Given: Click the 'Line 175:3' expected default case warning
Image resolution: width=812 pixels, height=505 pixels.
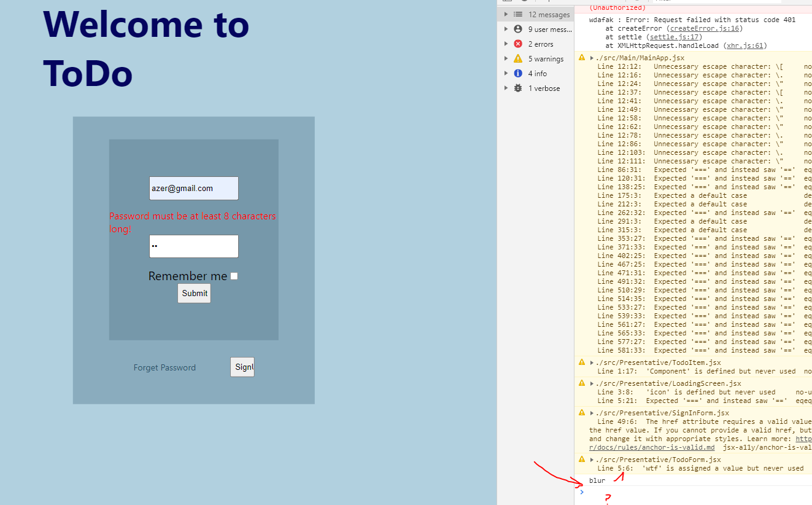Looking at the screenshot, I should 705,195.
